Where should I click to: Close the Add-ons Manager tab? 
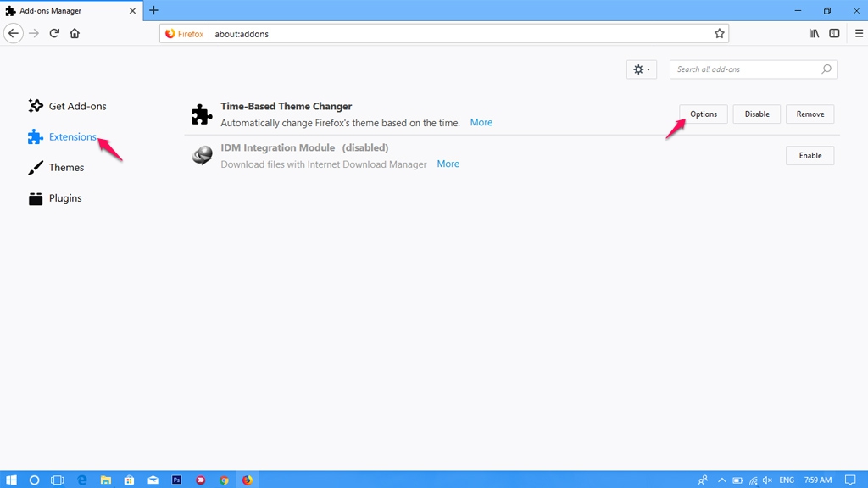(132, 10)
